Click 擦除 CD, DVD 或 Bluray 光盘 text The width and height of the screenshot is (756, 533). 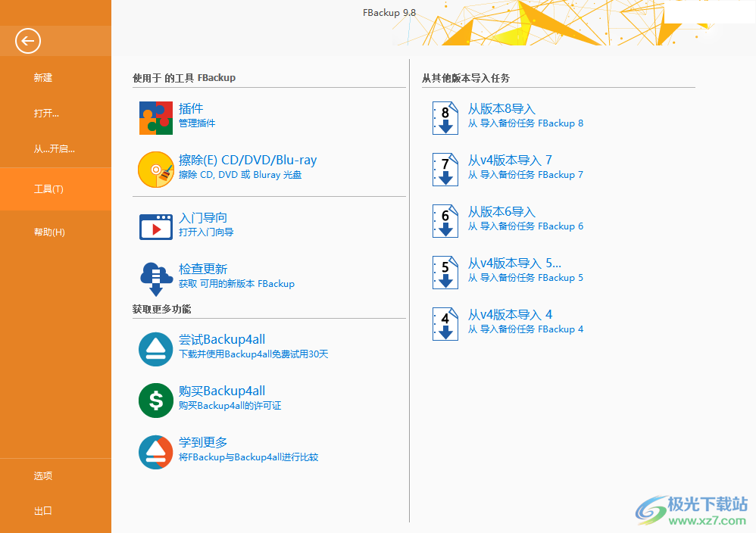click(x=240, y=175)
